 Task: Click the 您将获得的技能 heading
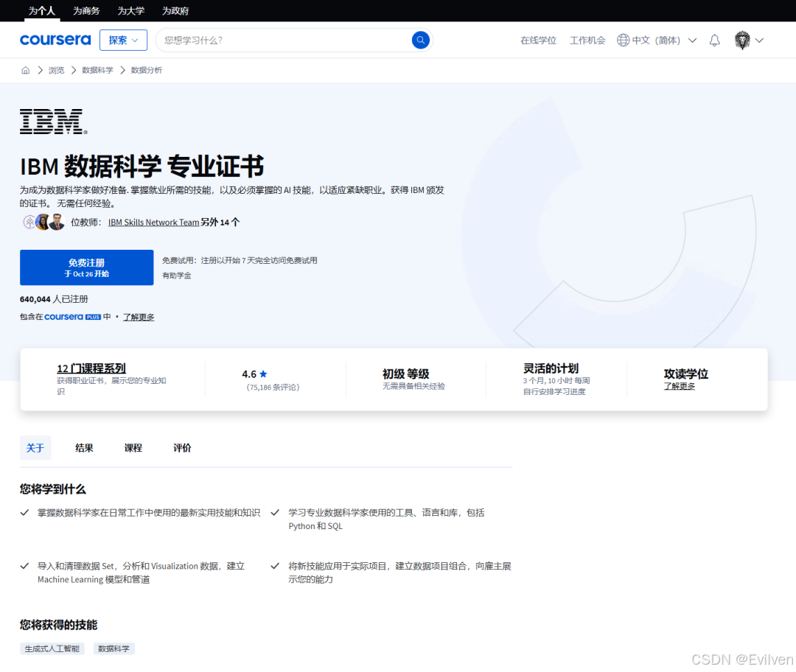pyautogui.click(x=58, y=625)
